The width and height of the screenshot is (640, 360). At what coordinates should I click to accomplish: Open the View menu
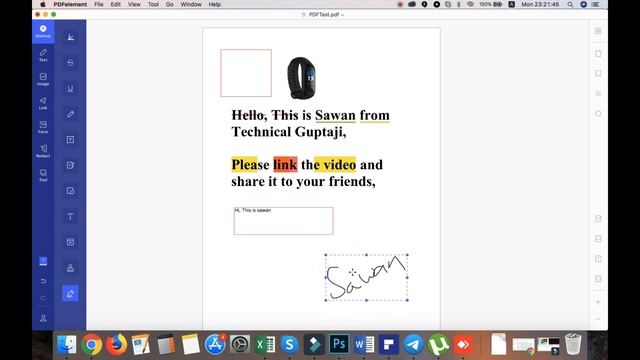click(134, 4)
